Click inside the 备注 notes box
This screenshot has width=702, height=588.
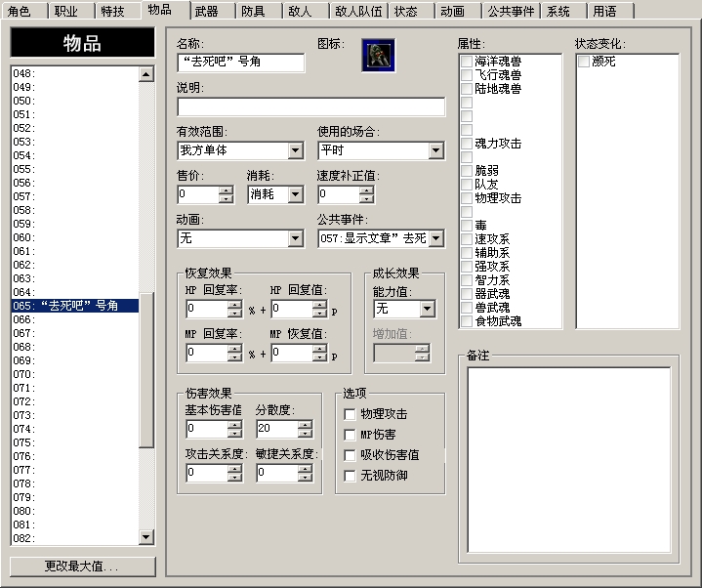(x=569, y=460)
